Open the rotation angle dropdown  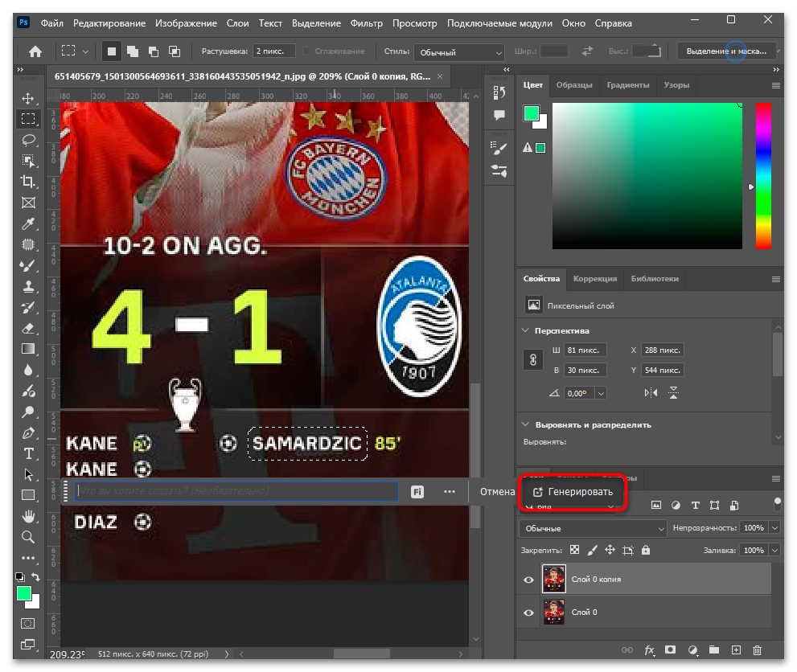click(601, 393)
